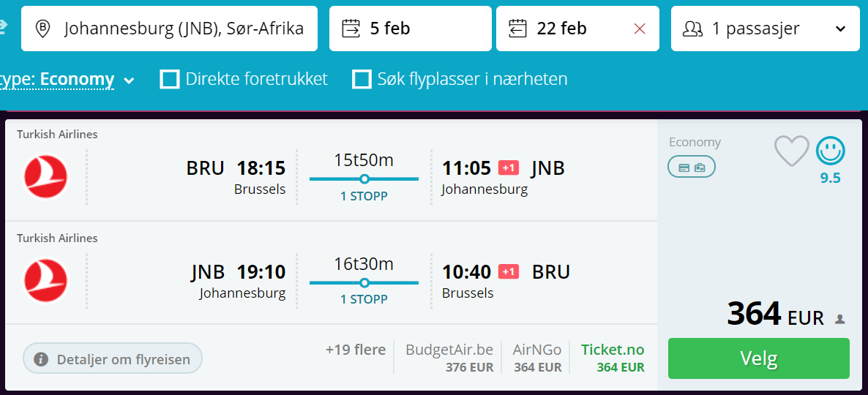Open Detaljer om flyreisen
Screen dimensions: 868x395
[113, 360]
